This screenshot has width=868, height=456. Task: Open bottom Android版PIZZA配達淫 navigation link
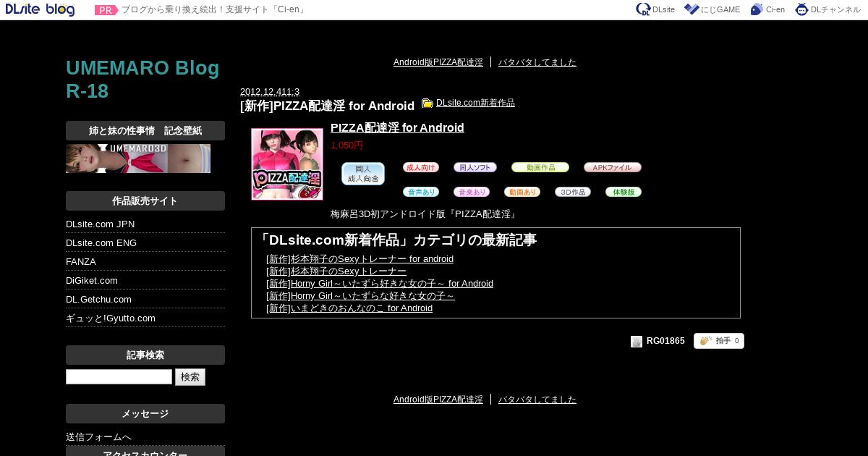438,400
